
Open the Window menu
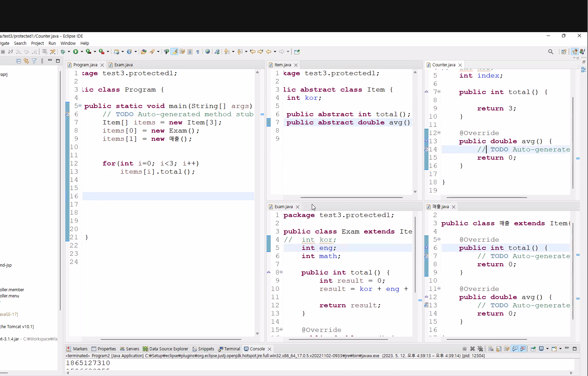[x=68, y=43]
